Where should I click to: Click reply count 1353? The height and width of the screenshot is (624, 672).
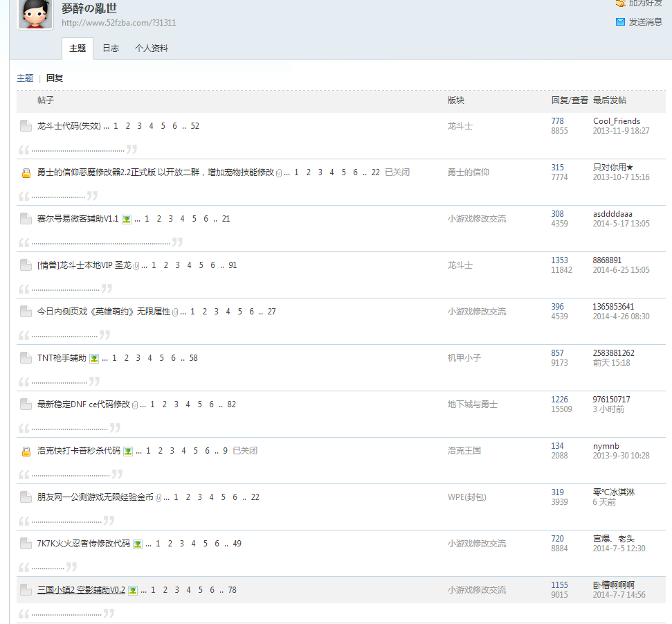[x=559, y=260]
